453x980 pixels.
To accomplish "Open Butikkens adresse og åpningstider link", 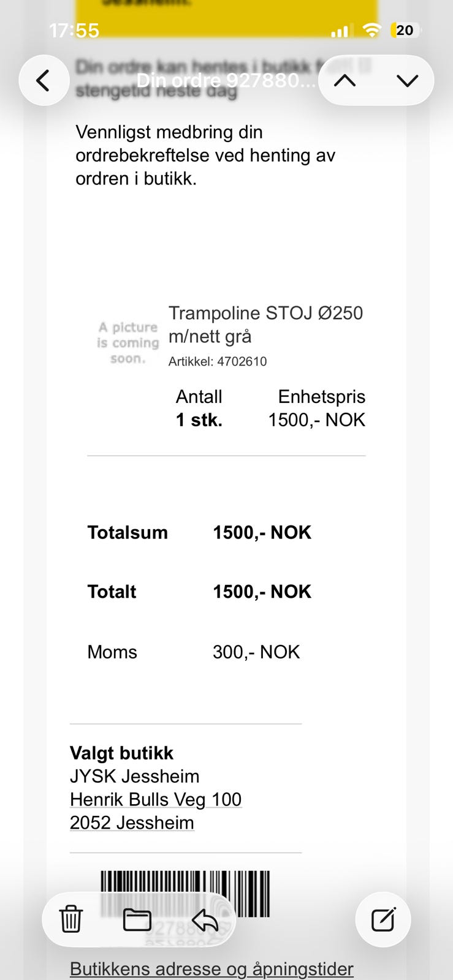I will coord(211,969).
